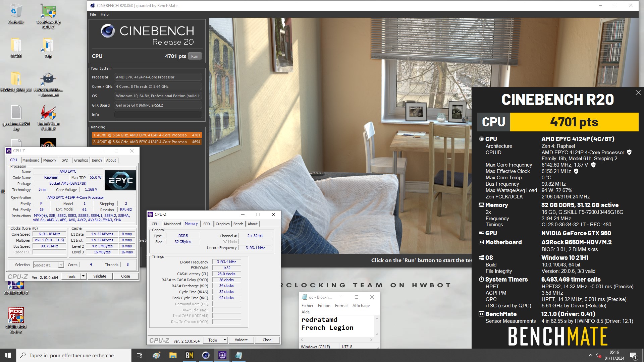
Task: Click the shield icon next to Max Core Frequency
Action: (593, 165)
